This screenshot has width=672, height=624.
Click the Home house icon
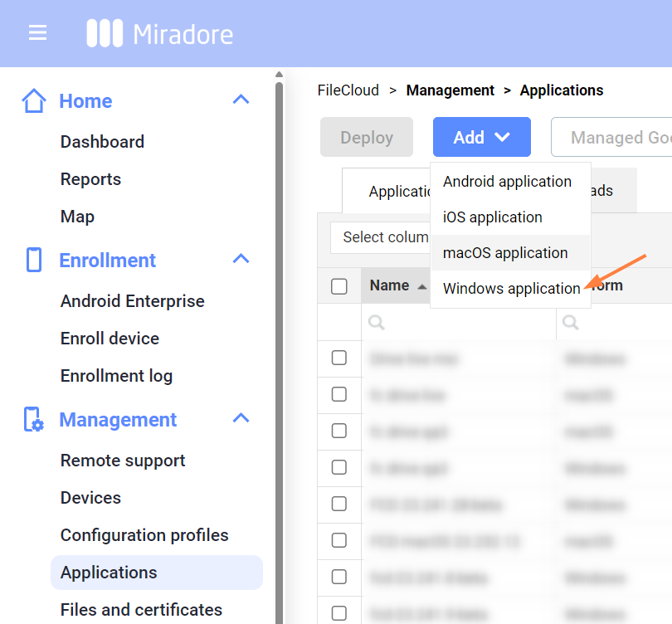pyautogui.click(x=34, y=101)
